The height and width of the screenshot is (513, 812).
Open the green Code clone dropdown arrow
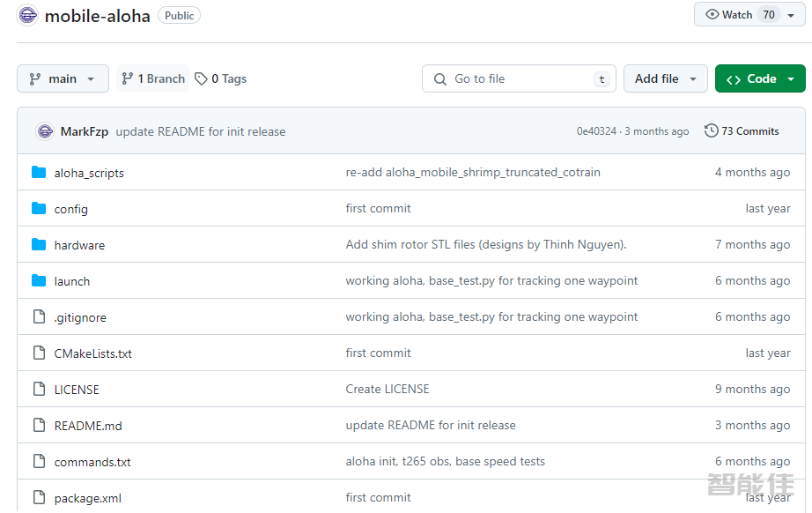click(791, 79)
